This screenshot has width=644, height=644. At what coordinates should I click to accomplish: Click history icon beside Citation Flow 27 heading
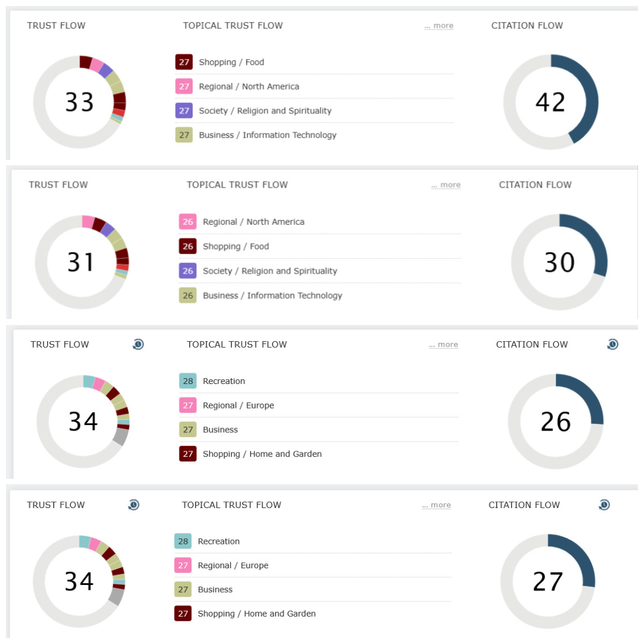[604, 505]
